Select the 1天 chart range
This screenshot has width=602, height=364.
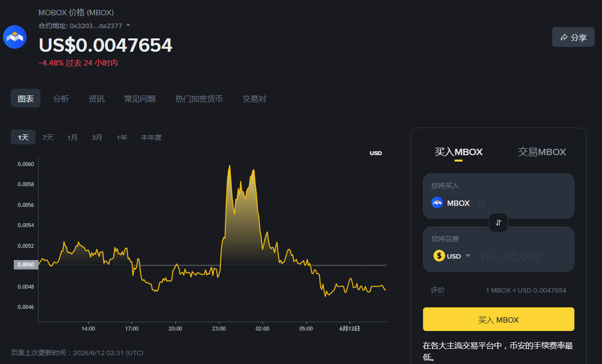(x=23, y=137)
